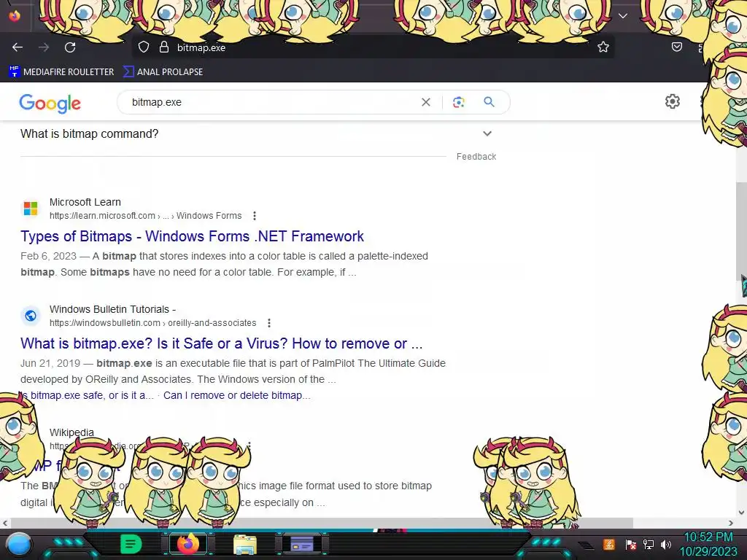Open "Can I remove or delete bitmap..." sitelink
The image size is (747, 560).
click(x=237, y=395)
